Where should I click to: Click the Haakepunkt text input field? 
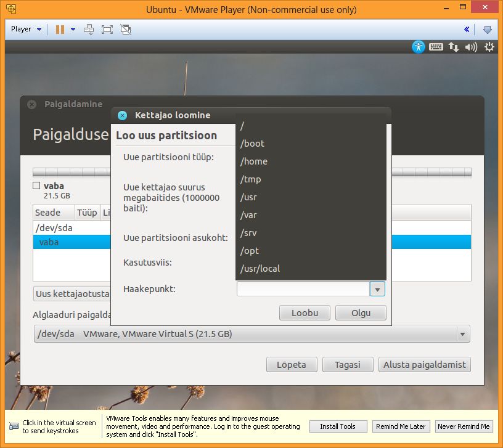click(x=303, y=289)
